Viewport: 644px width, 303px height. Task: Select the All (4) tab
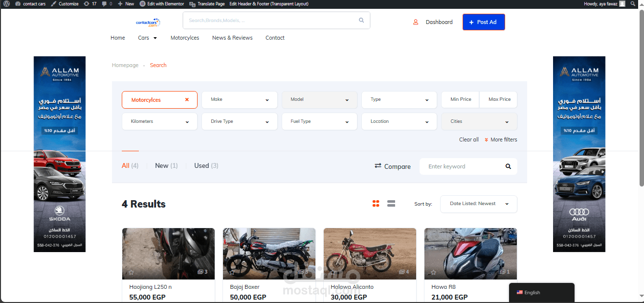click(x=130, y=165)
